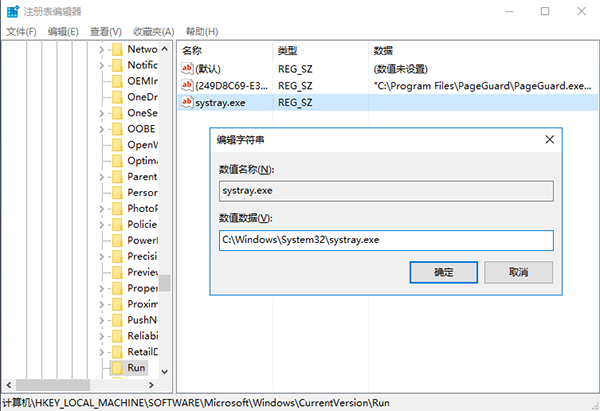Image resolution: width=600 pixels, height=411 pixels.
Task: Click the tree horizontal scrollbar right arrow
Action: pos(151,385)
